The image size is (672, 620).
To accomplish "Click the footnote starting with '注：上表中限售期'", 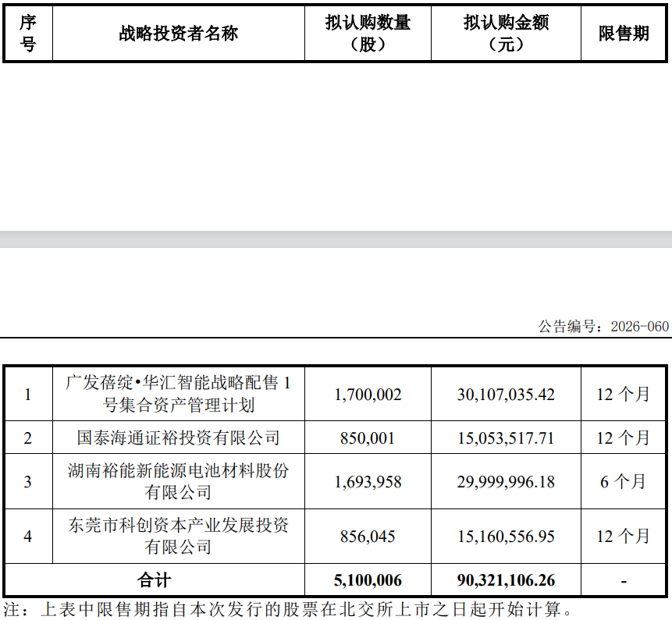I will (288, 609).
